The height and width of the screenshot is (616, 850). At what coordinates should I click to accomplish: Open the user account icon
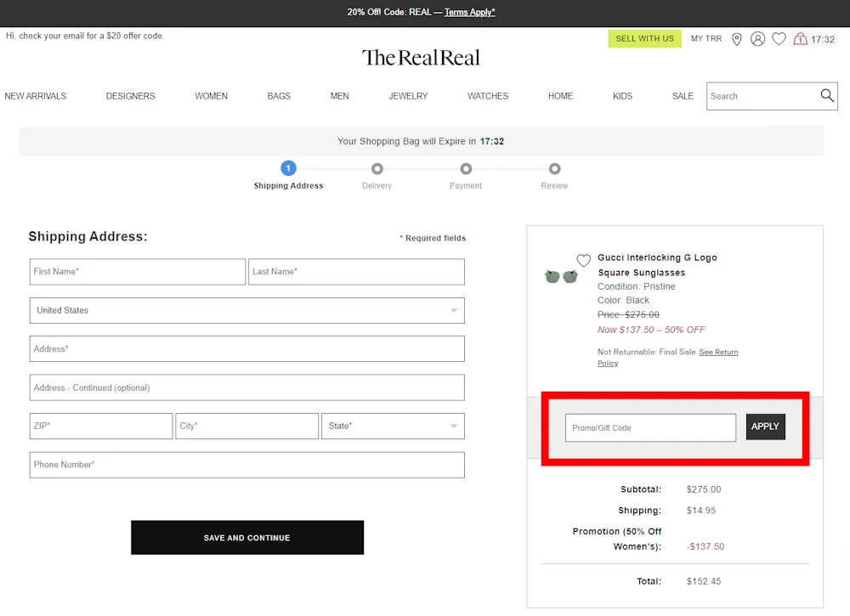(x=757, y=39)
